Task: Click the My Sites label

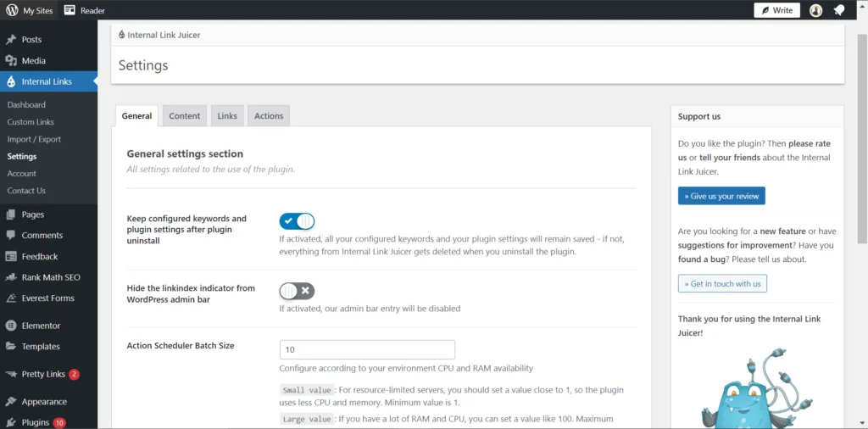Action: point(36,10)
